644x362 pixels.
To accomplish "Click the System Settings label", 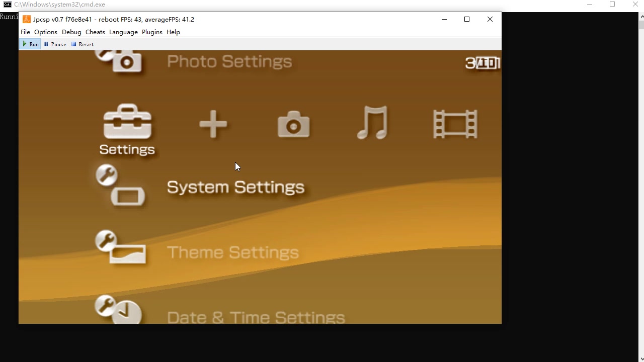I will [x=235, y=187].
